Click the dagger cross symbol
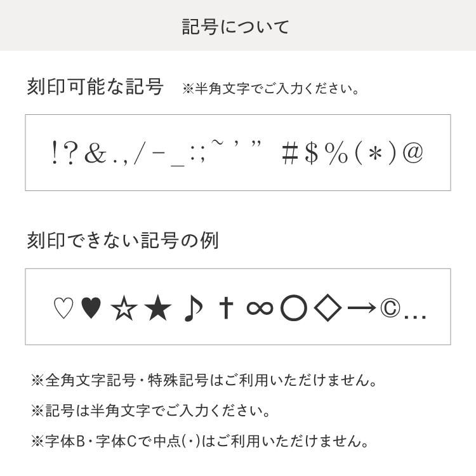Screen dimensions: 476x476 pyautogui.click(x=226, y=308)
